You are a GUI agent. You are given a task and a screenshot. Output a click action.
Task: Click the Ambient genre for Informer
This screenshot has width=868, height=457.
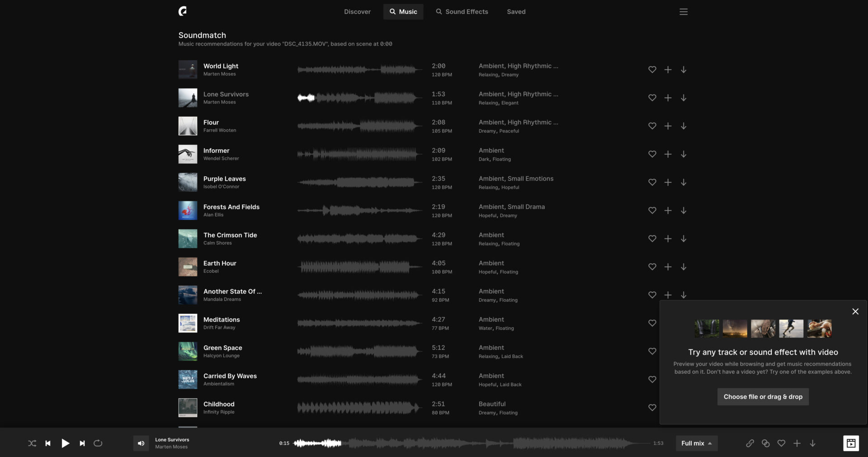pyautogui.click(x=491, y=151)
